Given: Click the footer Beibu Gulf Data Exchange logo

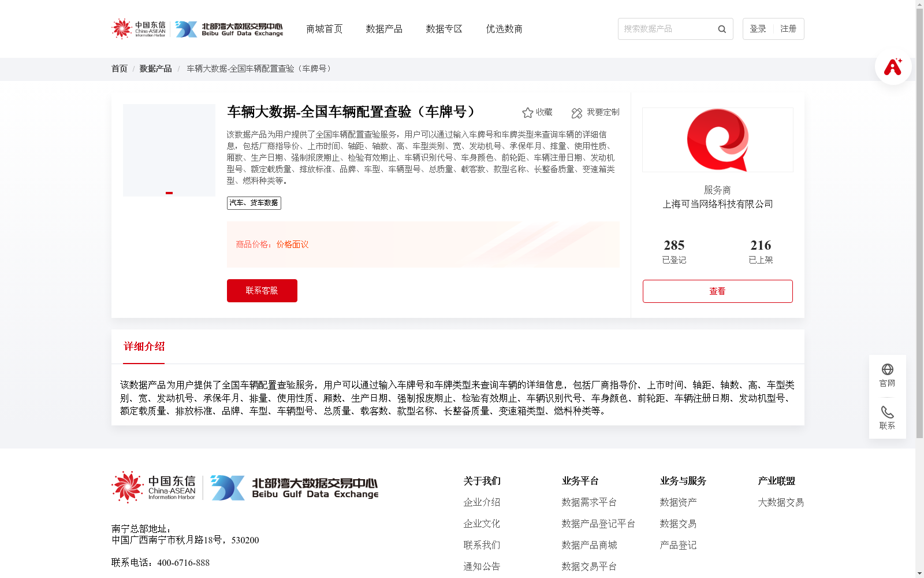Looking at the screenshot, I should coord(295,487).
